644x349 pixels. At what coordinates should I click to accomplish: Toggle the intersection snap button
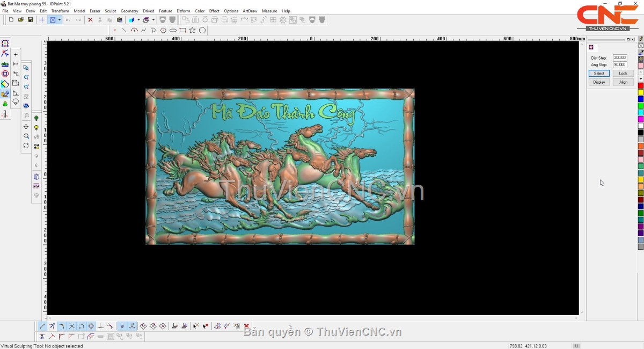(71, 326)
